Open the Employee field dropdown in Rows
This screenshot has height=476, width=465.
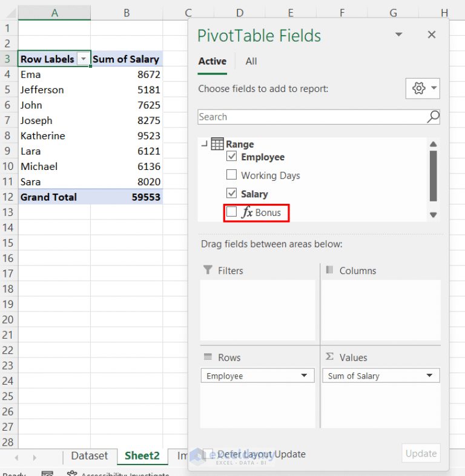304,376
